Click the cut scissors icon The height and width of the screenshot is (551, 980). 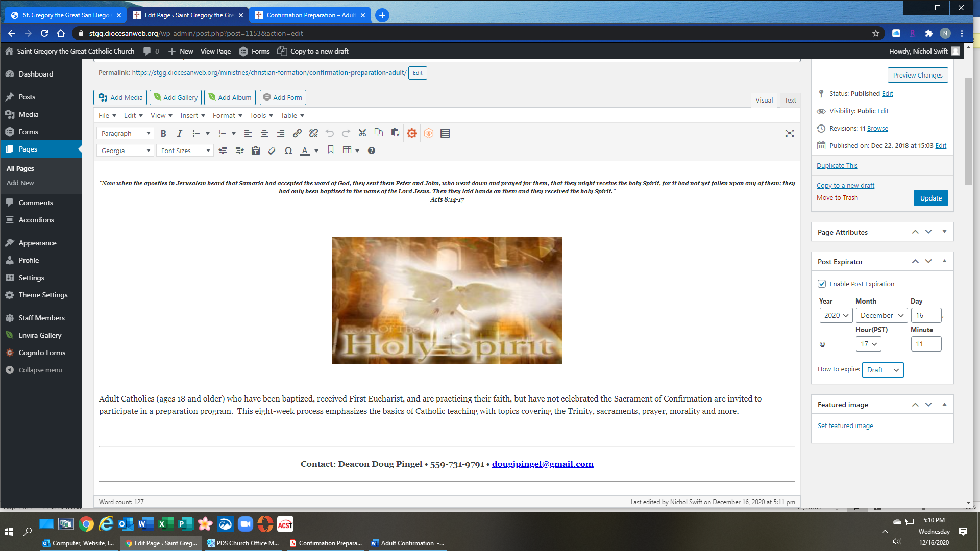362,133
